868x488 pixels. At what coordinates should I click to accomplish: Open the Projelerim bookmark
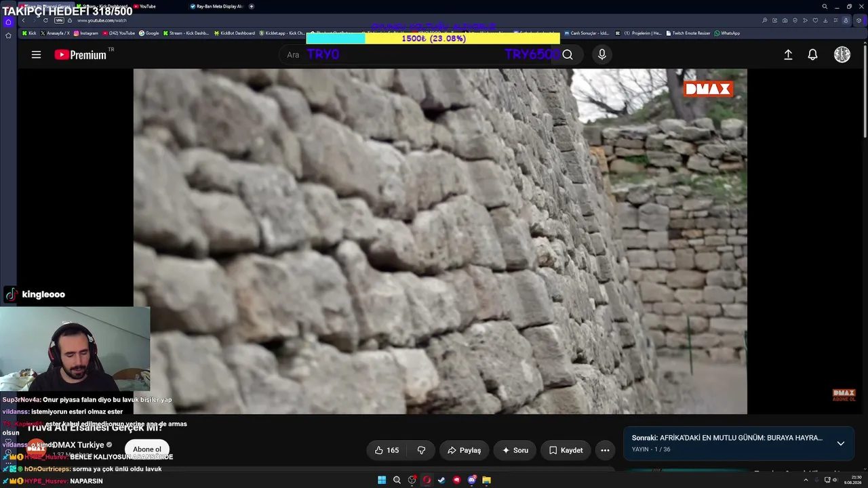(639, 33)
